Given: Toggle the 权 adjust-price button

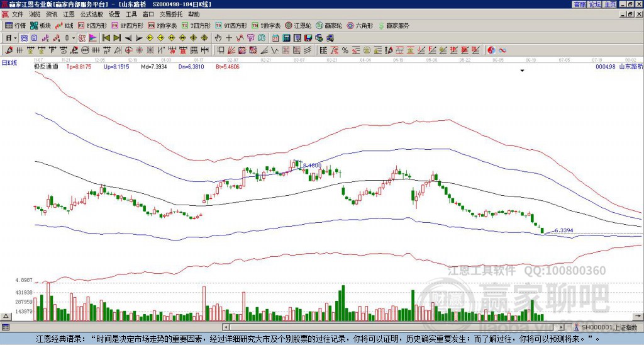Looking at the screenshot, I should 82,38.
